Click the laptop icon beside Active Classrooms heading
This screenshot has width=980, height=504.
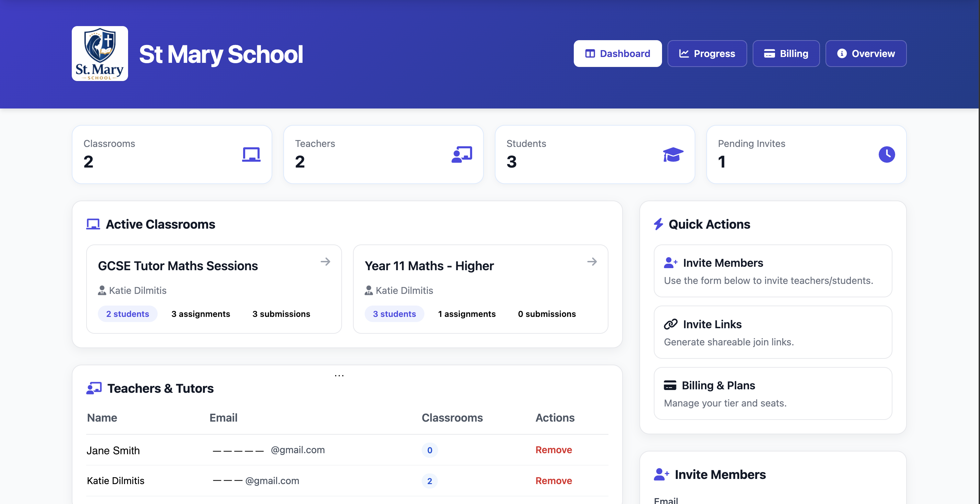(93, 224)
